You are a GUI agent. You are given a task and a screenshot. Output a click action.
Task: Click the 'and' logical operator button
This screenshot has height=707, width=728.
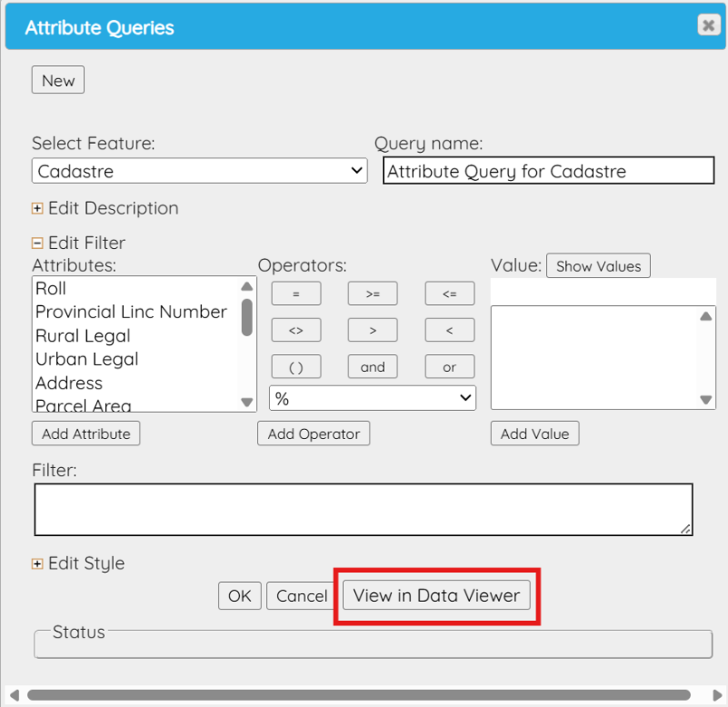click(x=372, y=367)
